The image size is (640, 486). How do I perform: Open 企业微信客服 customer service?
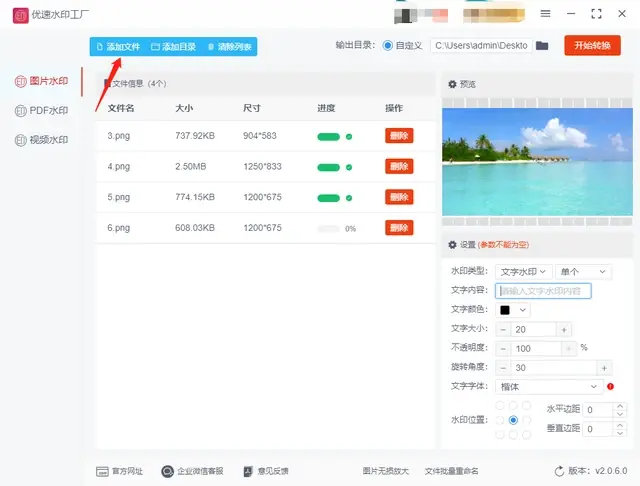pyautogui.click(x=193, y=471)
